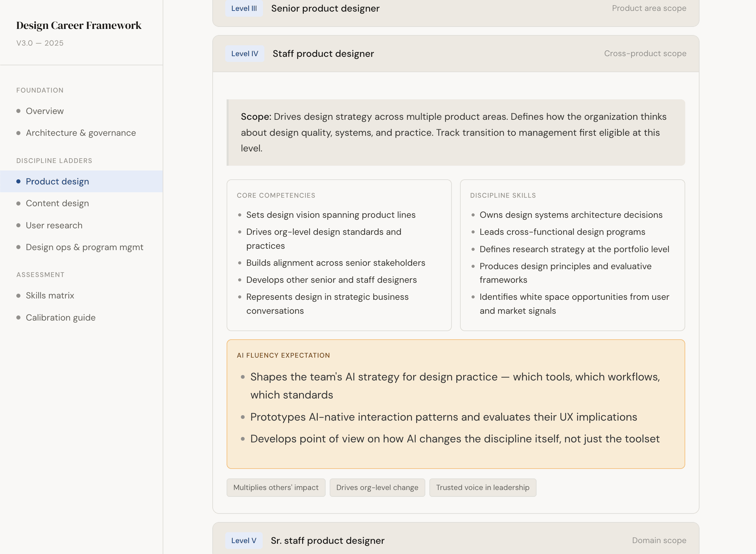Open the Content design ladder
This screenshot has width=756, height=554.
click(x=57, y=203)
